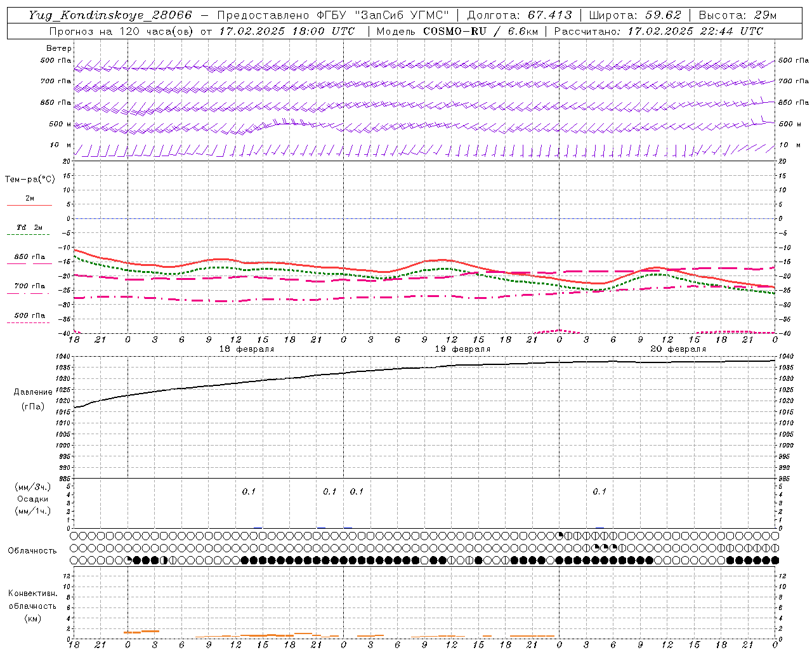Click the Td 2м dashed legend line

28,234
